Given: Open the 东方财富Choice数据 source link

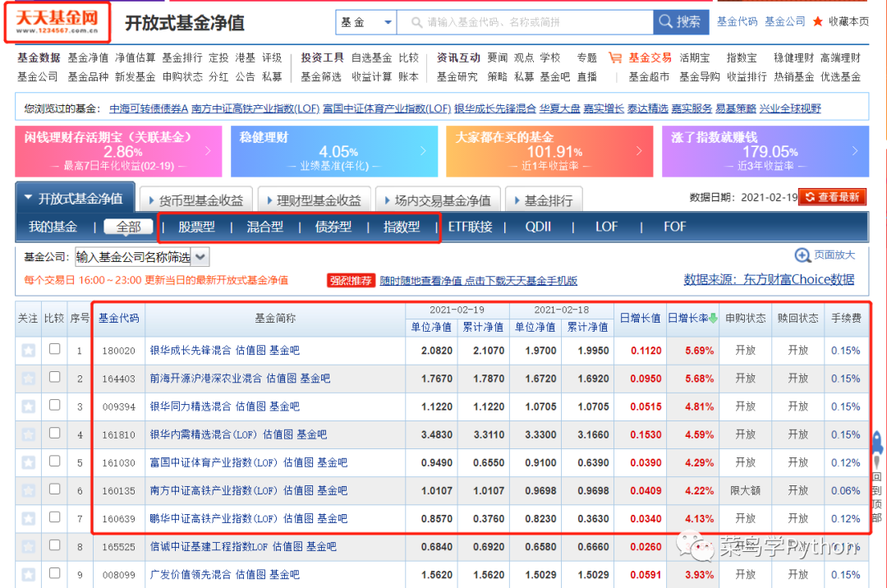Looking at the screenshot, I should tap(769, 279).
